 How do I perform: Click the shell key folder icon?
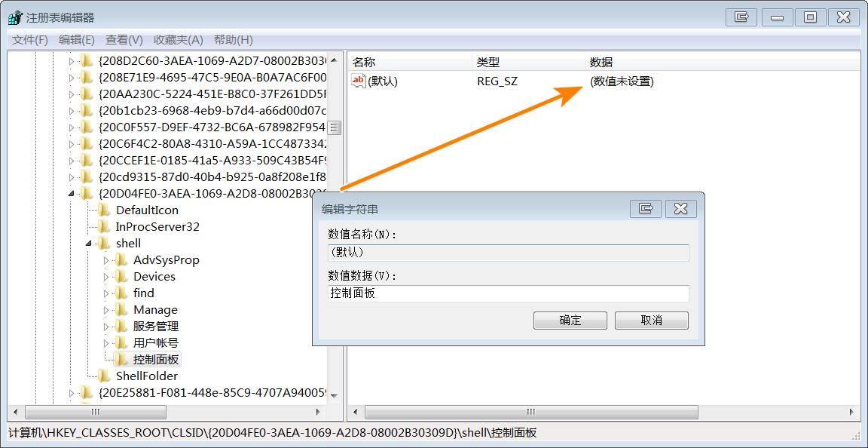click(105, 244)
